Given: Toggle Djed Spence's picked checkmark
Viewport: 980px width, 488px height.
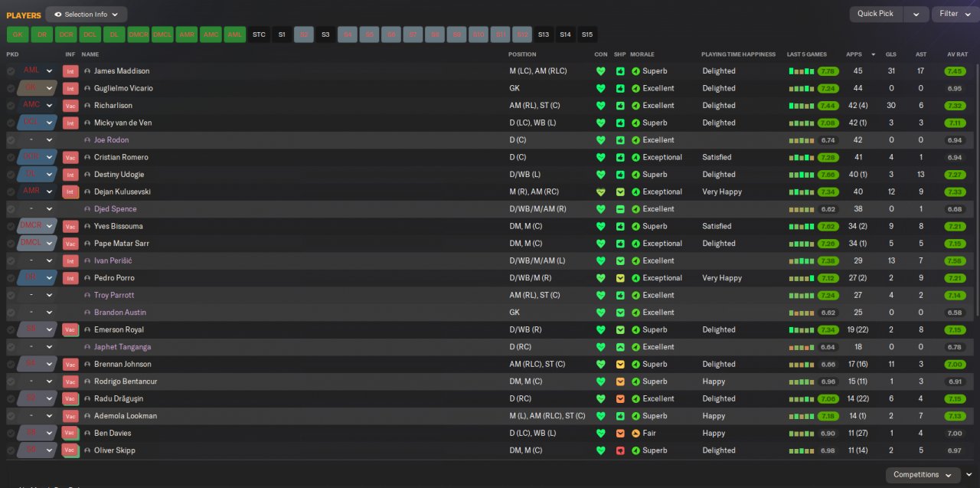Looking at the screenshot, I should click(11, 209).
